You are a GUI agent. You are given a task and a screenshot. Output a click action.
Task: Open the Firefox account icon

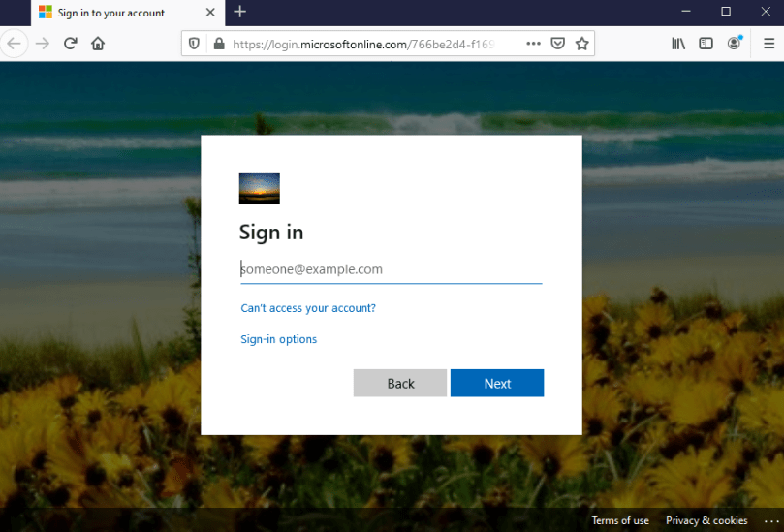pyautogui.click(x=735, y=44)
